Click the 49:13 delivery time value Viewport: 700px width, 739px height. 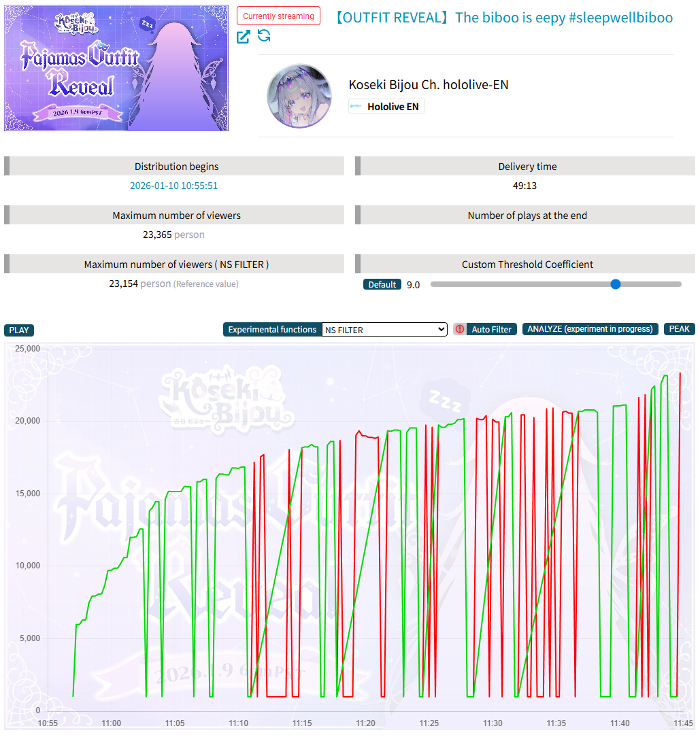point(525,186)
